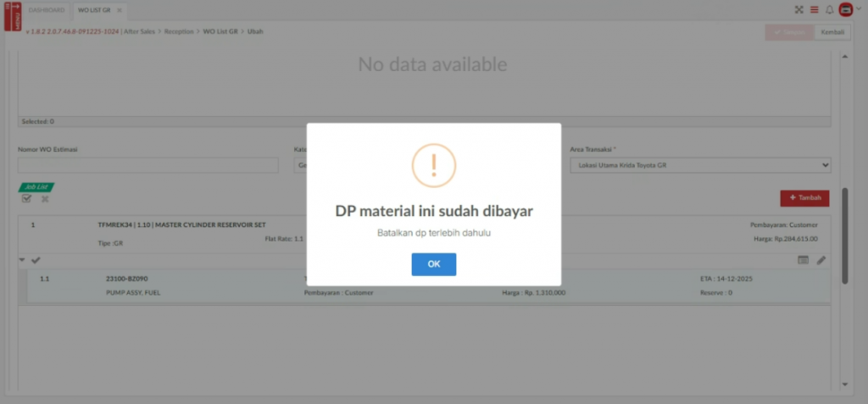This screenshot has width=868, height=404.
Task: Click the table detail icon beside pencil
Action: [803, 260]
